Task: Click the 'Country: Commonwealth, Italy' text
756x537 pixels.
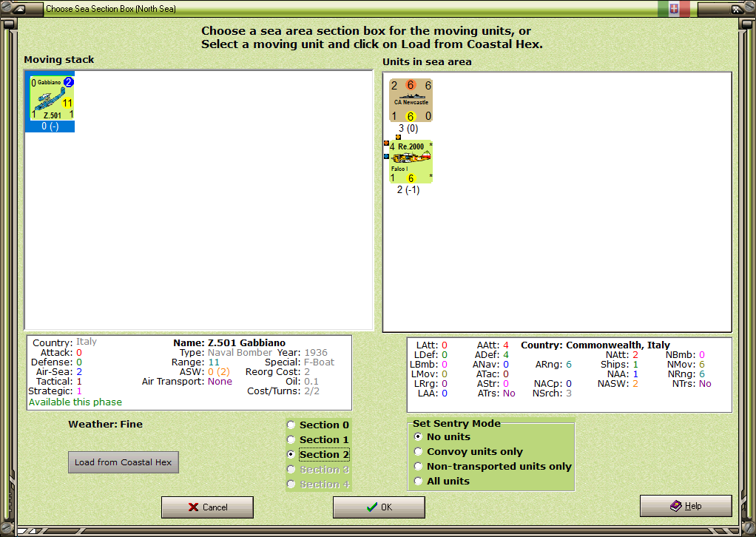Action: coord(595,345)
